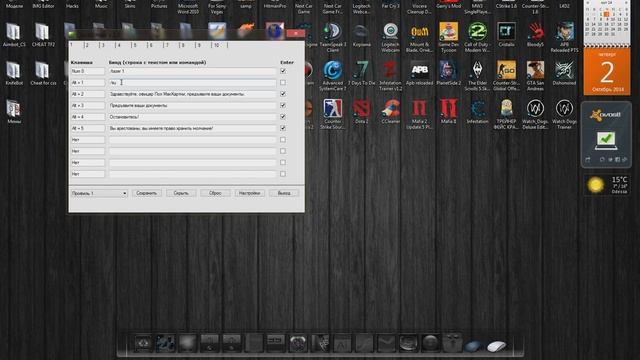Switch to tab 5 in binder window
Image resolution: width=640 pixels, height=360 pixels.
coord(140,45)
